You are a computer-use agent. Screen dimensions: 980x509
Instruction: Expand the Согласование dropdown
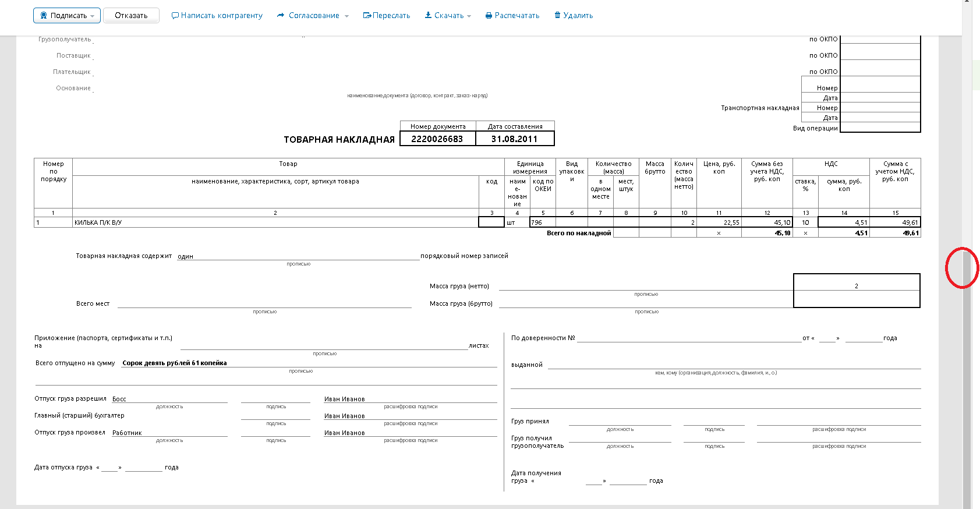tap(313, 16)
